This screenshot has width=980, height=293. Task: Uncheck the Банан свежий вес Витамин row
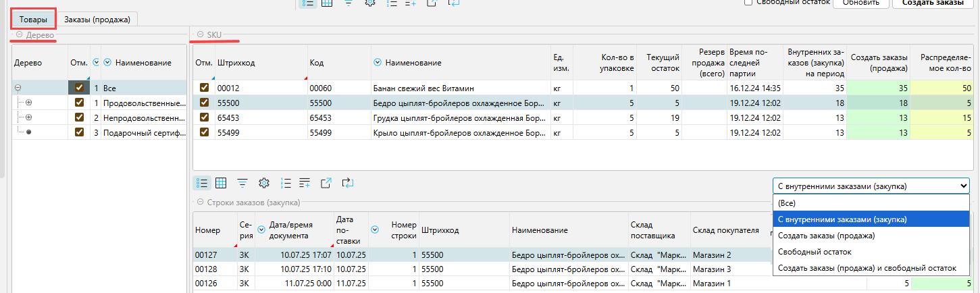coord(204,88)
